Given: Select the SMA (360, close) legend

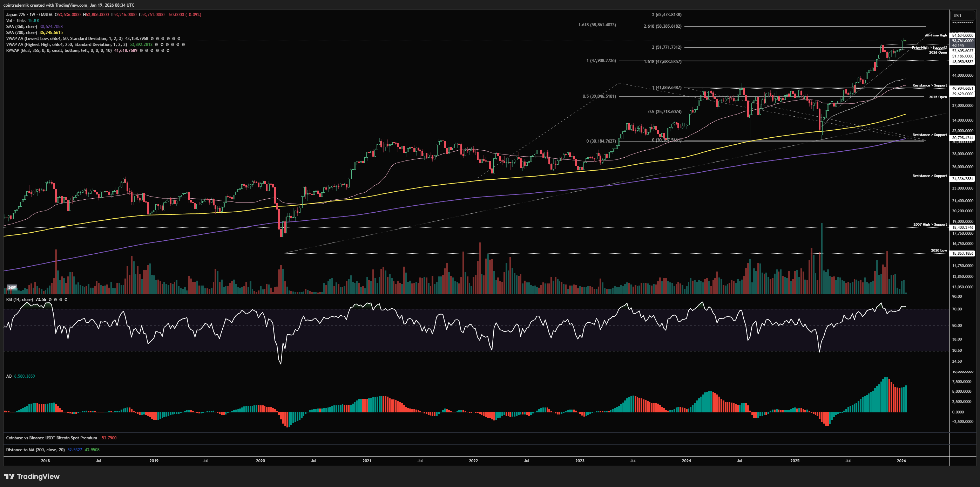Looking at the screenshot, I should tap(22, 27).
